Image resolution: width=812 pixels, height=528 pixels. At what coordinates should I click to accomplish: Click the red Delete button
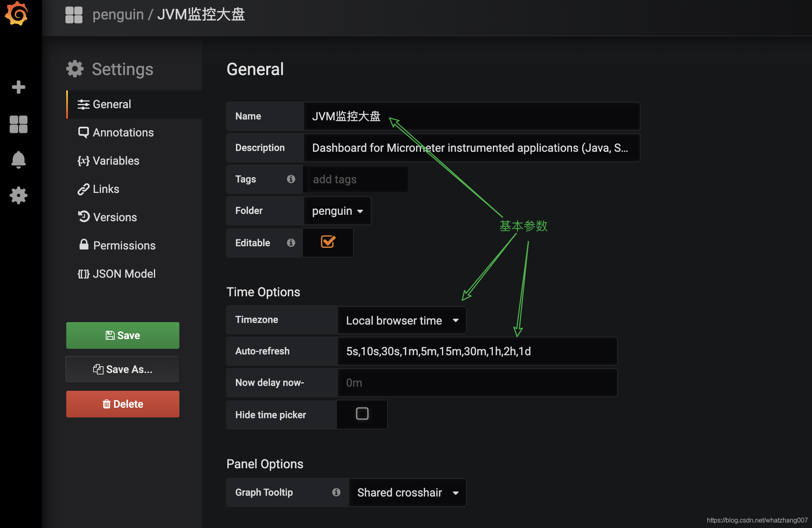pos(123,404)
